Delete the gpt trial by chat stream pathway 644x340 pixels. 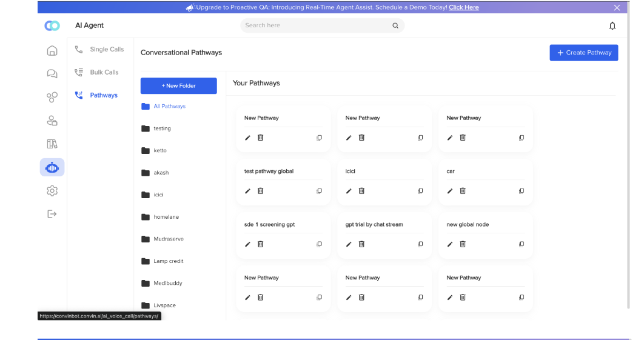coord(361,244)
